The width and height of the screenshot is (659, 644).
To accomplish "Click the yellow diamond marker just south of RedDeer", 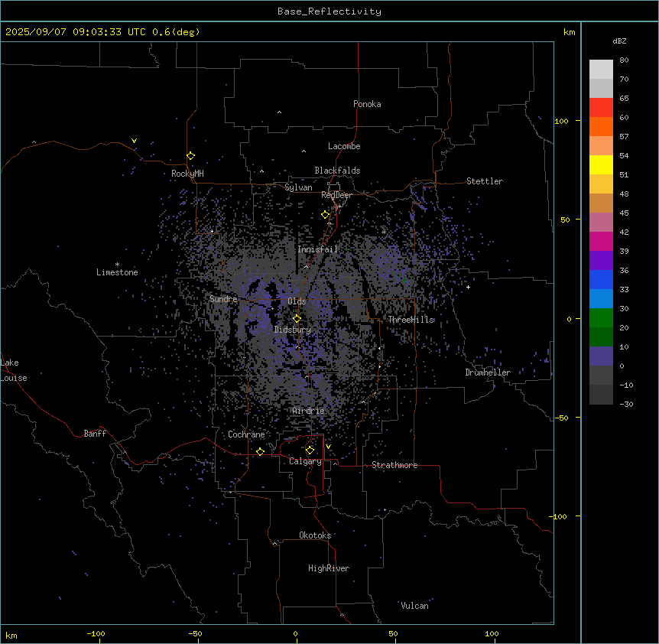I will [326, 215].
